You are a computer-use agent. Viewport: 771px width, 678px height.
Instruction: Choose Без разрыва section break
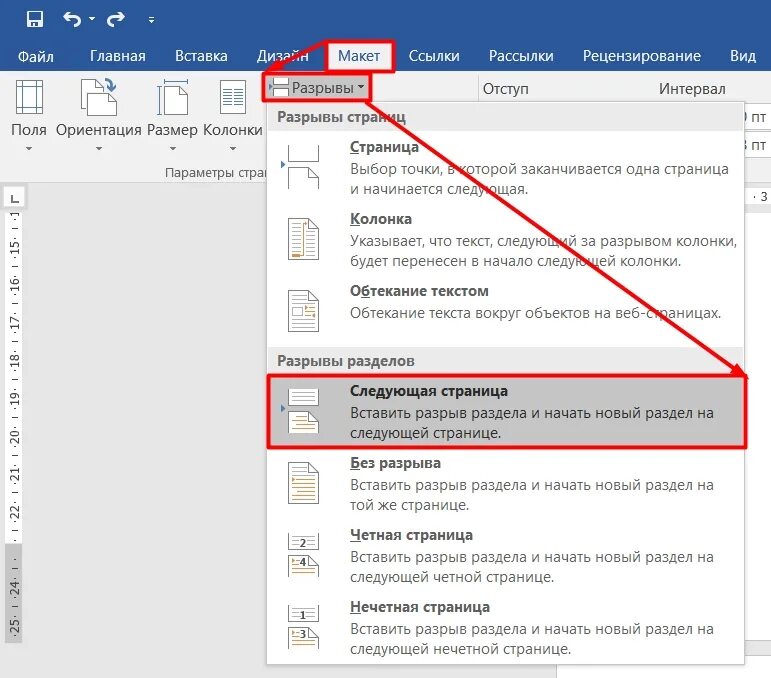[505, 483]
